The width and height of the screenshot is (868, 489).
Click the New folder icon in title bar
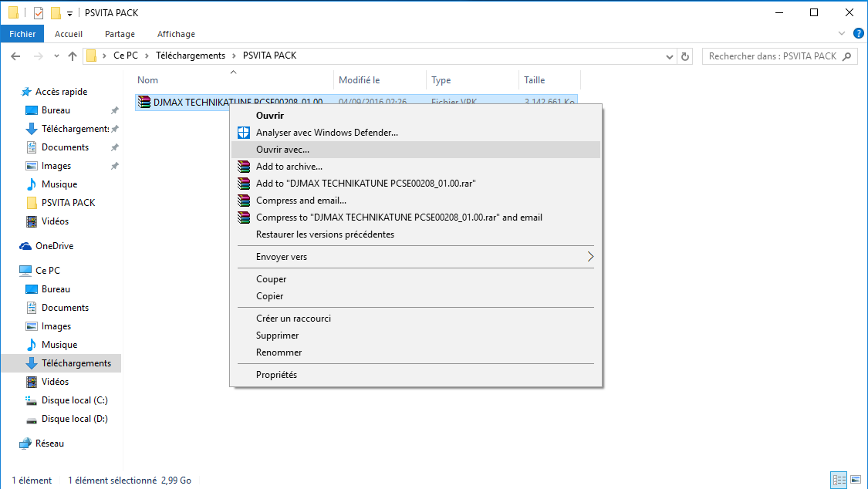click(x=56, y=12)
